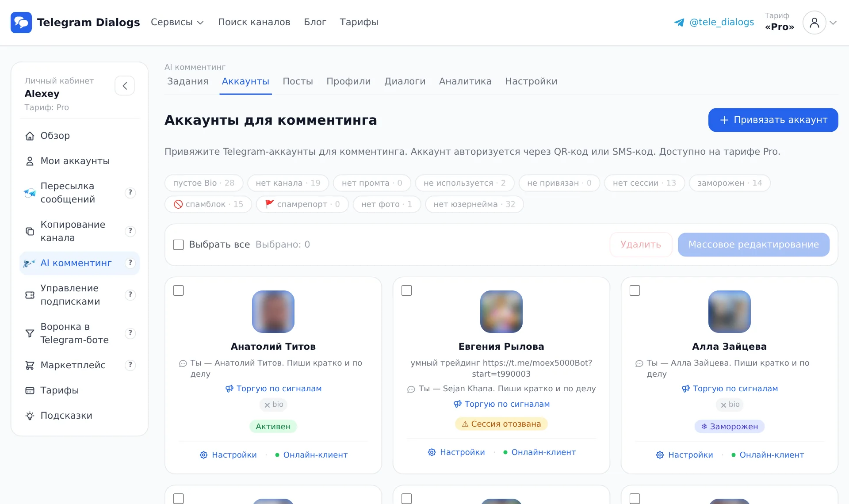Open help for Пересылка сообщений
The width and height of the screenshot is (849, 504).
(130, 192)
